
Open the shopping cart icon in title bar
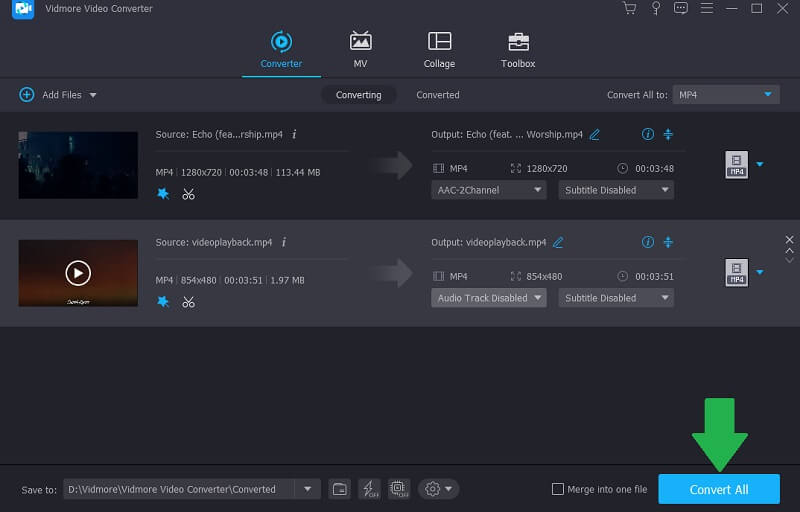(629, 9)
